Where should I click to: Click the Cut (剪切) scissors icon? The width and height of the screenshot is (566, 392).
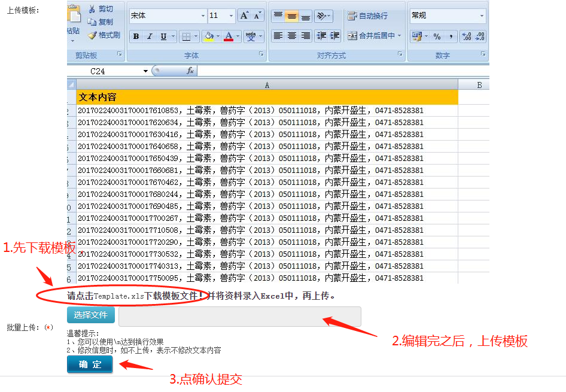click(x=92, y=9)
